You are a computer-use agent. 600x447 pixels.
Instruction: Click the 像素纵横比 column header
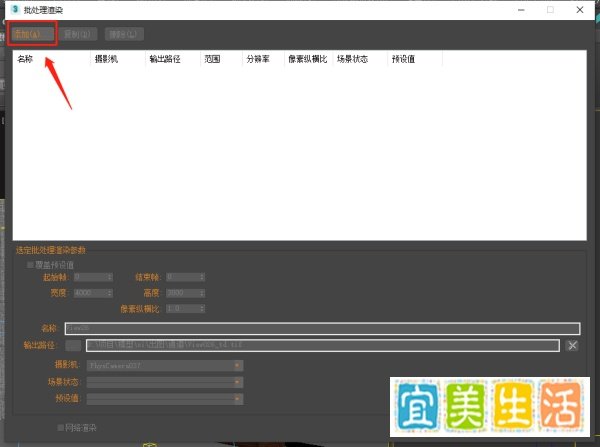[308, 59]
